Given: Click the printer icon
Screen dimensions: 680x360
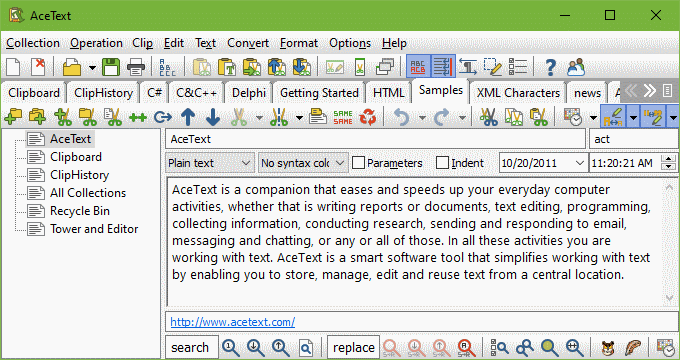Looking at the screenshot, I should tap(136, 67).
